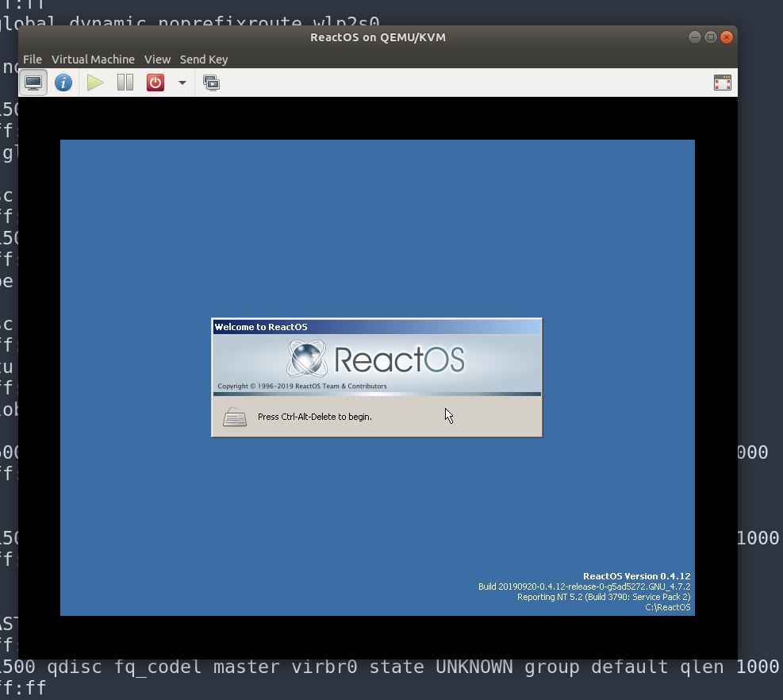Click the Reporting NT 5.2 text

click(604, 597)
